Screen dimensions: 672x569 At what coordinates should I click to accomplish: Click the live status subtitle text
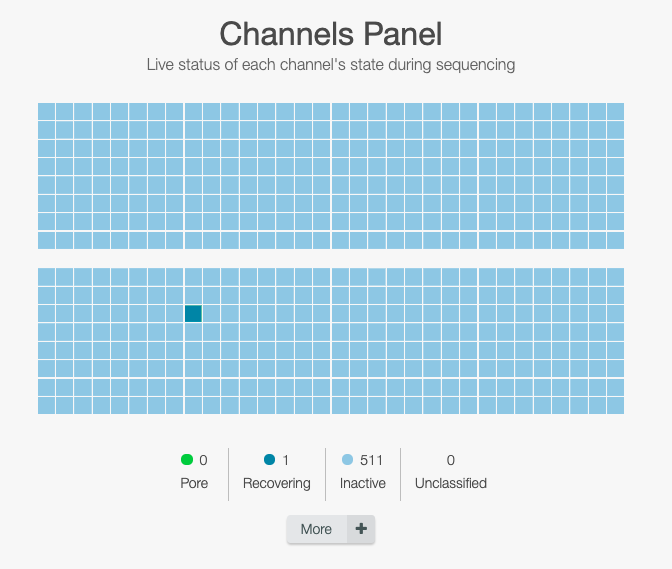click(331, 65)
